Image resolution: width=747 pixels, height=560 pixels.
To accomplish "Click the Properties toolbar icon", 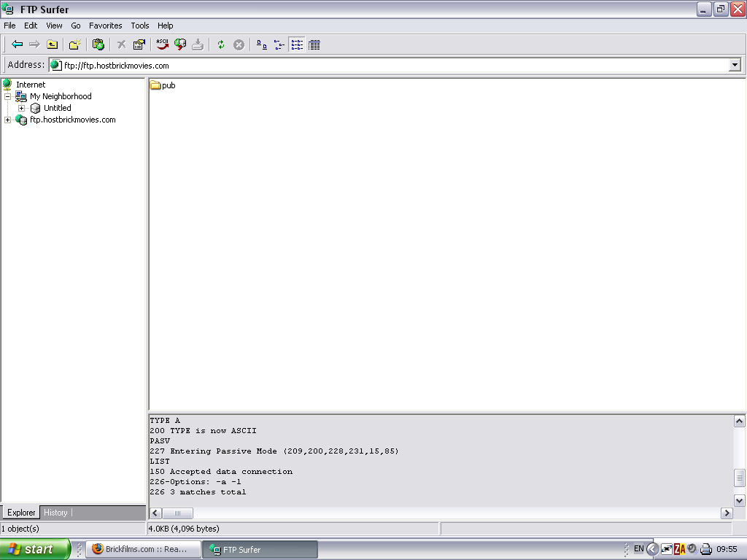I will 139,44.
